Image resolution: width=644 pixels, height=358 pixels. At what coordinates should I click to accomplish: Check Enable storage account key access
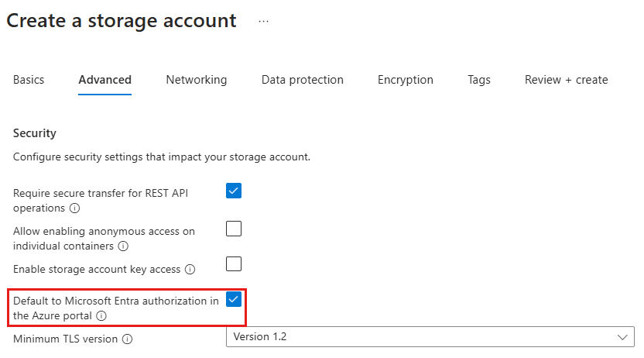tap(234, 263)
